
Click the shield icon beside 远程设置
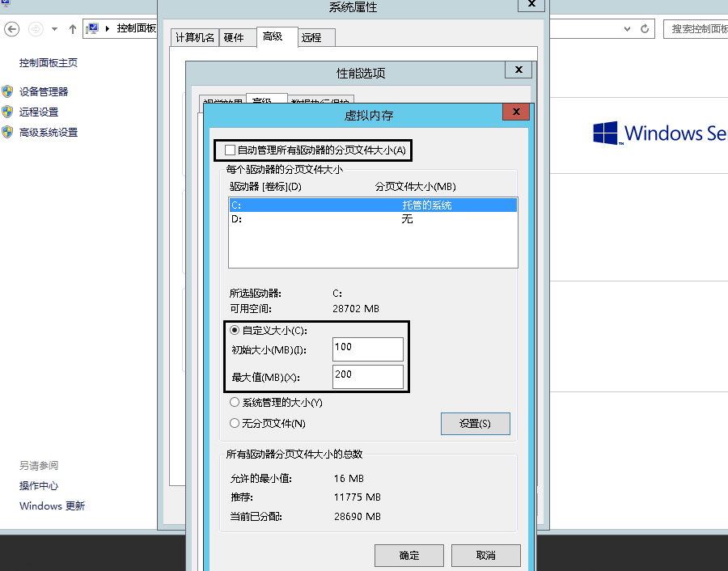[x=7, y=112]
